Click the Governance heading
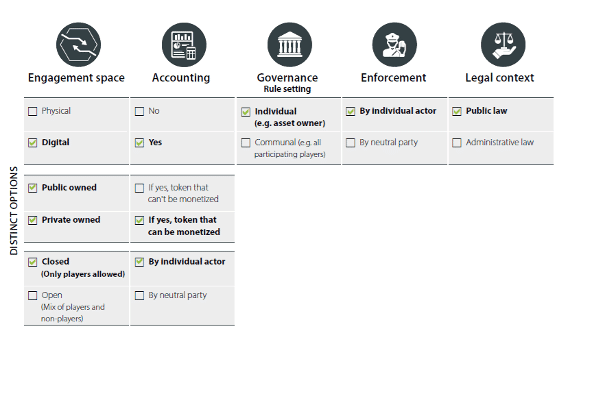Viewport: 606px width, 406px height. click(288, 78)
